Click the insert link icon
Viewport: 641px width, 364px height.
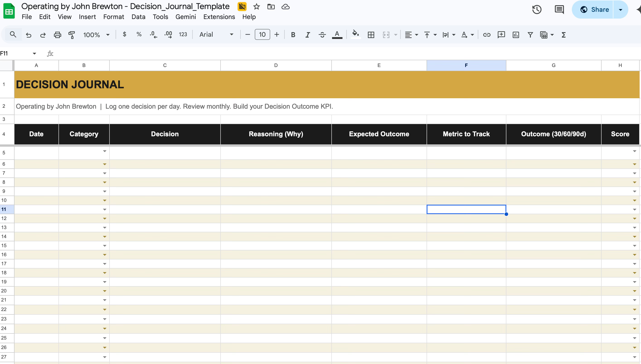[487, 35]
